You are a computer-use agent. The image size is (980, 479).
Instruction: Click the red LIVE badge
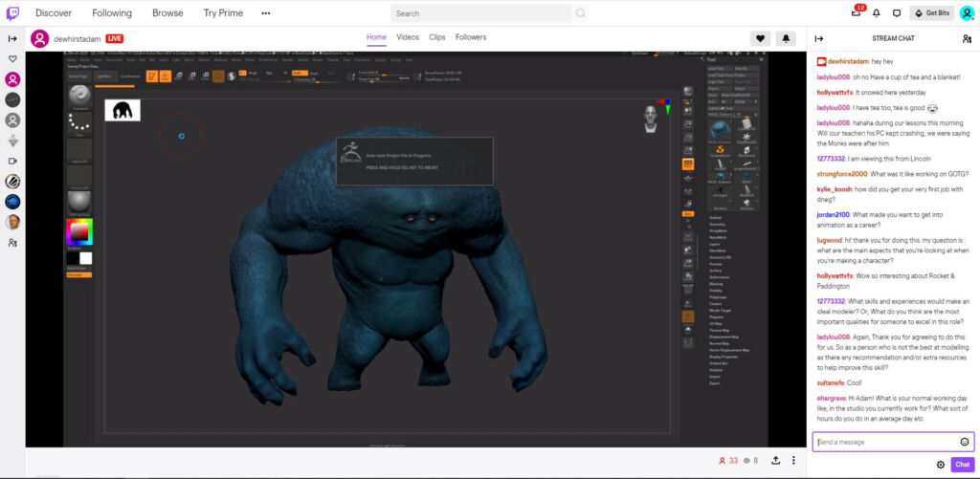point(115,38)
